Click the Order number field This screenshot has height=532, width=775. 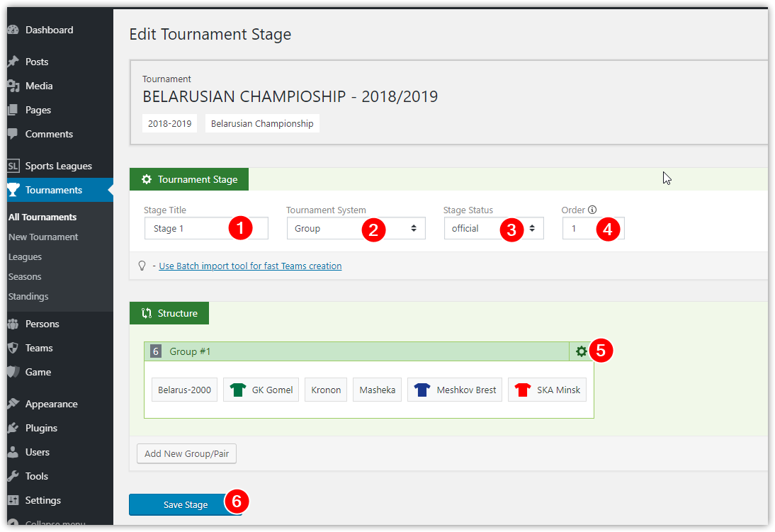coord(593,228)
